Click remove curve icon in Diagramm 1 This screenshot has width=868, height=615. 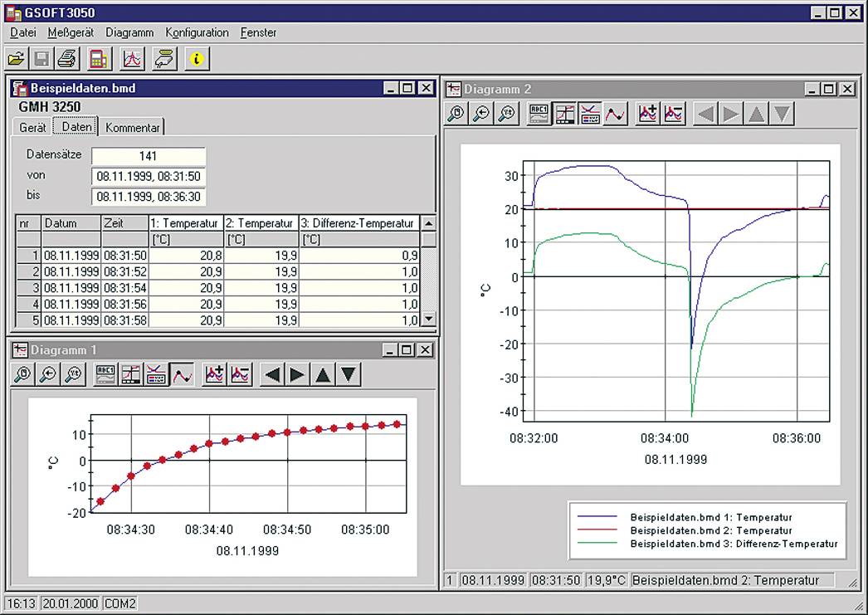pyautogui.click(x=241, y=375)
